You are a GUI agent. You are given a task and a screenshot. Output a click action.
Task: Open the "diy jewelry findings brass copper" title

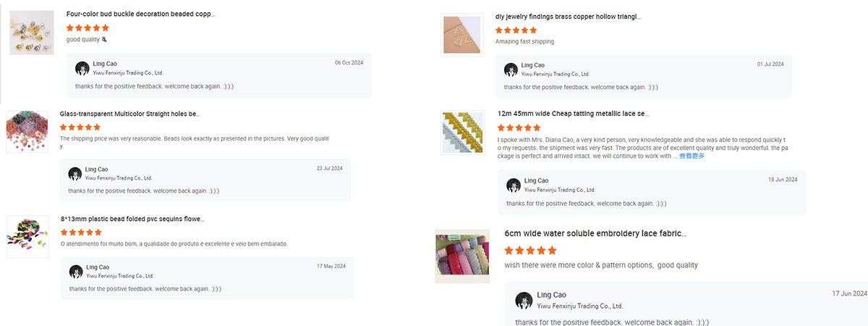coord(568,17)
